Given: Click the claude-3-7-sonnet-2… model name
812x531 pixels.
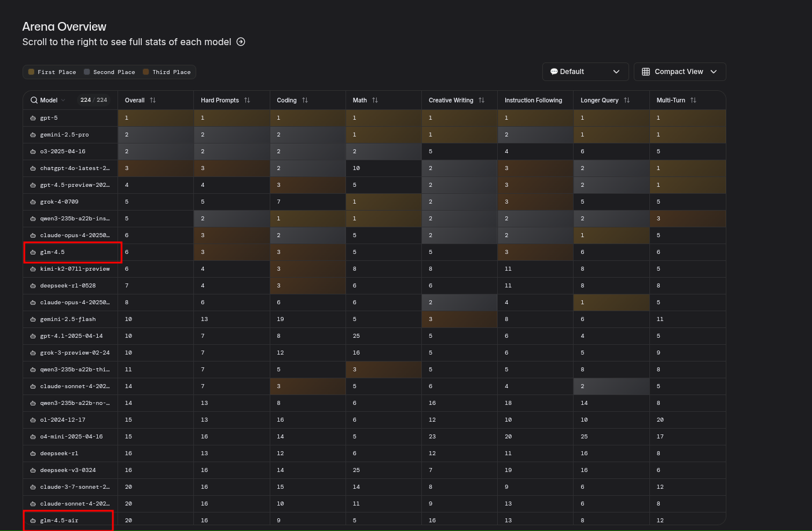Looking at the screenshot, I should pos(75,487).
